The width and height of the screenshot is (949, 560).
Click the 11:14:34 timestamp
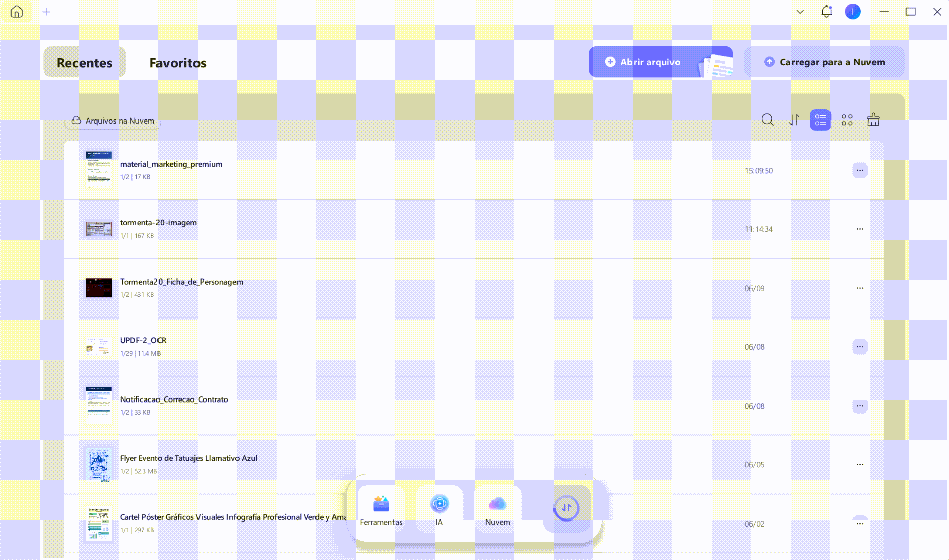coord(759,229)
